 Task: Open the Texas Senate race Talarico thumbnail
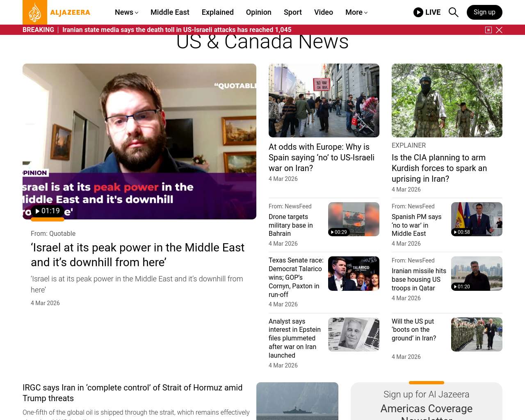pos(354,274)
